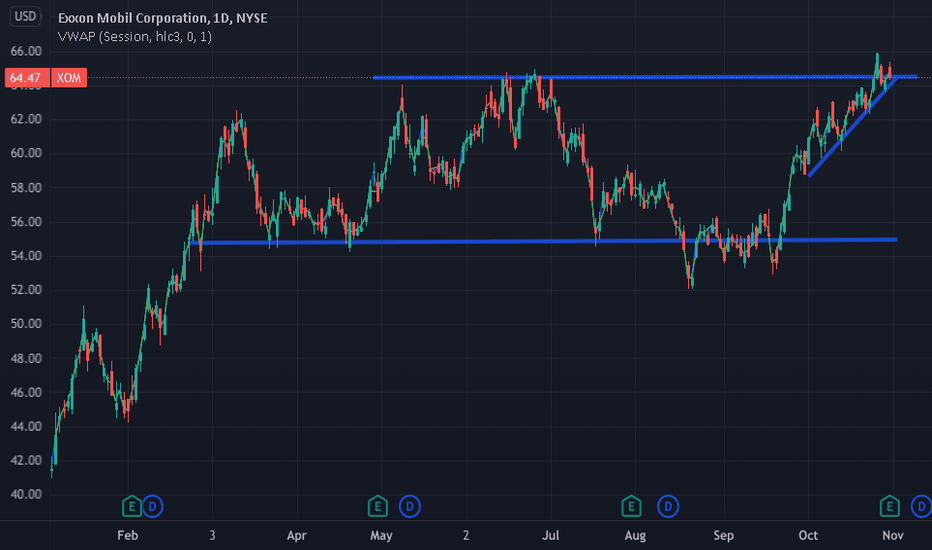Screen dimensions: 932x550
Task: Click the 42.00 price axis label
Action: coord(26,460)
